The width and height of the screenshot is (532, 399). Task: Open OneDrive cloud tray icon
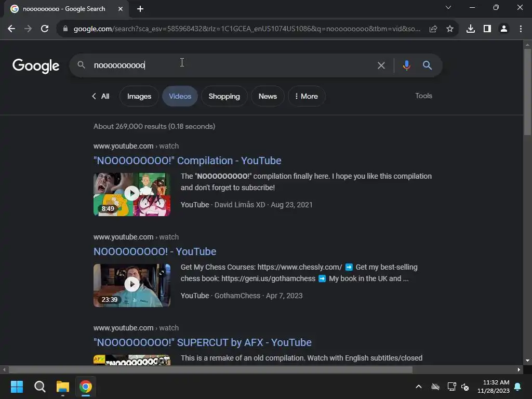tap(435, 387)
